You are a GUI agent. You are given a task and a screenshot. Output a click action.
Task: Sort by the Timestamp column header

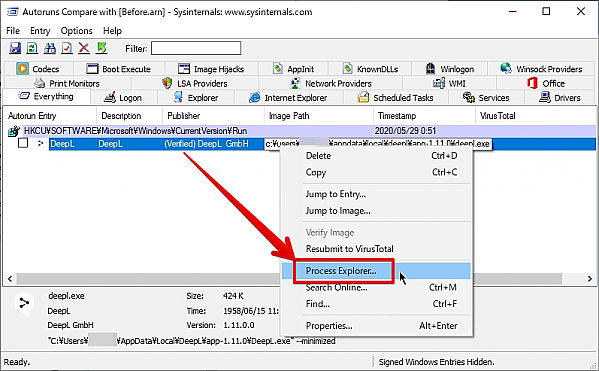pos(424,116)
